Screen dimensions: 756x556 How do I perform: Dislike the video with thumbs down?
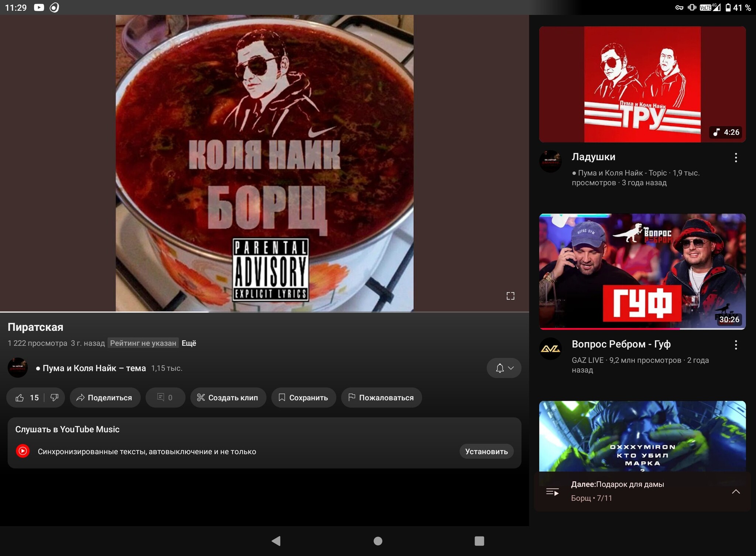click(x=55, y=398)
